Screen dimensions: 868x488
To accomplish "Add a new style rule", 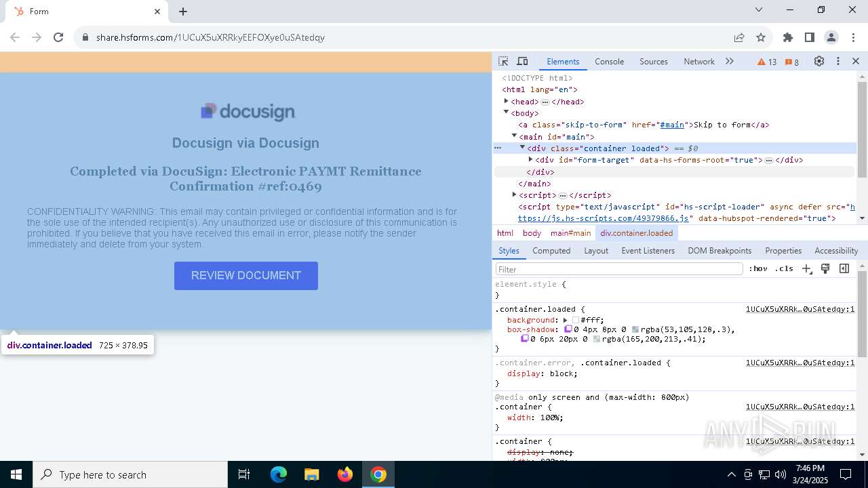I will click(x=806, y=269).
